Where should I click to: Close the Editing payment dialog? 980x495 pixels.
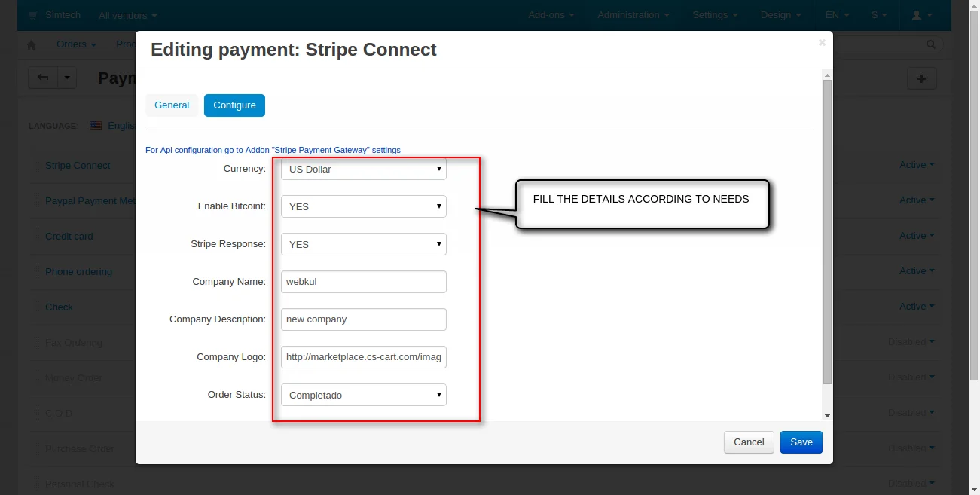822,43
